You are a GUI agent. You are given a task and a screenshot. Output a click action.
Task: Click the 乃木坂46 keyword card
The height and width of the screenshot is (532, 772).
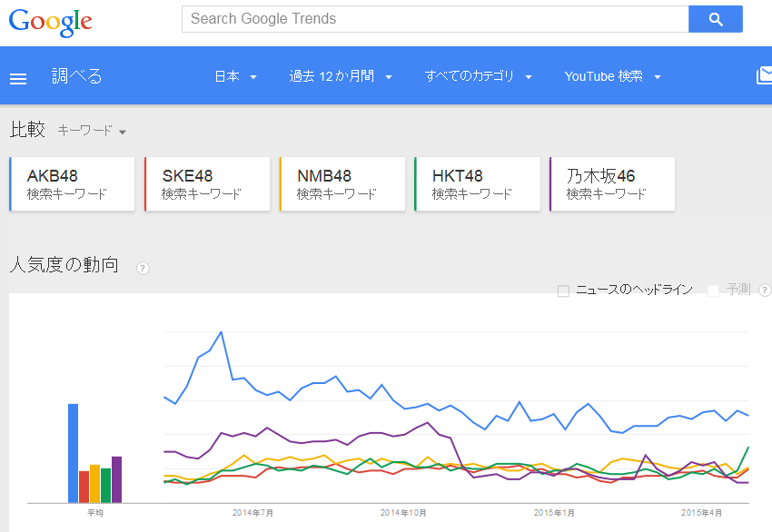pos(613,184)
